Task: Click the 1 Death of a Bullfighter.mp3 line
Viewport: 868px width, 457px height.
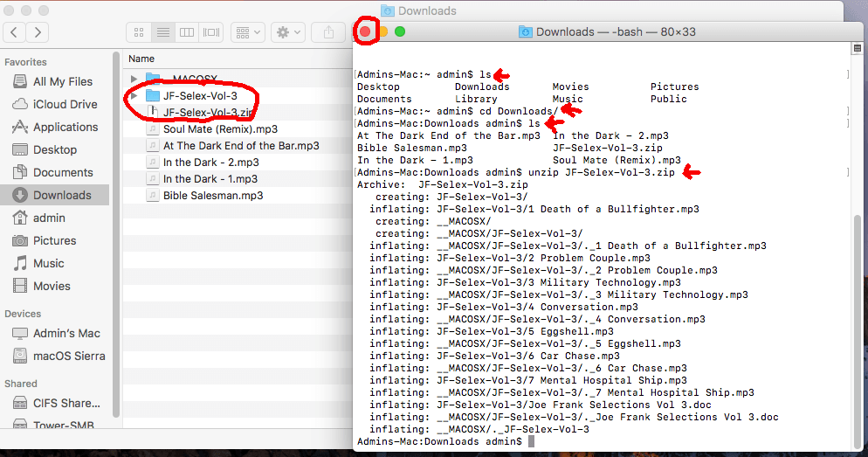Action: 534,209
